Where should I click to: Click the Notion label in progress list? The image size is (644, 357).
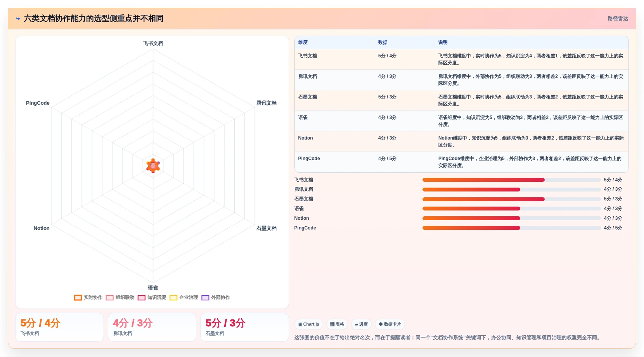(x=301, y=218)
